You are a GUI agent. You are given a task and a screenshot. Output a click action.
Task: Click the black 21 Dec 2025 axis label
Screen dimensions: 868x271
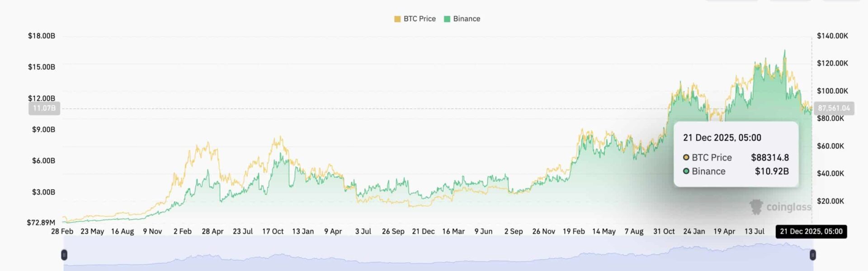(811, 232)
